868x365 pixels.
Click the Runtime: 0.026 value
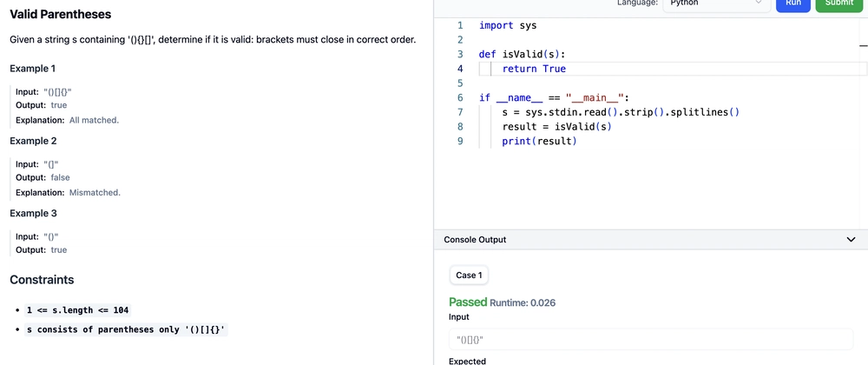(x=523, y=303)
